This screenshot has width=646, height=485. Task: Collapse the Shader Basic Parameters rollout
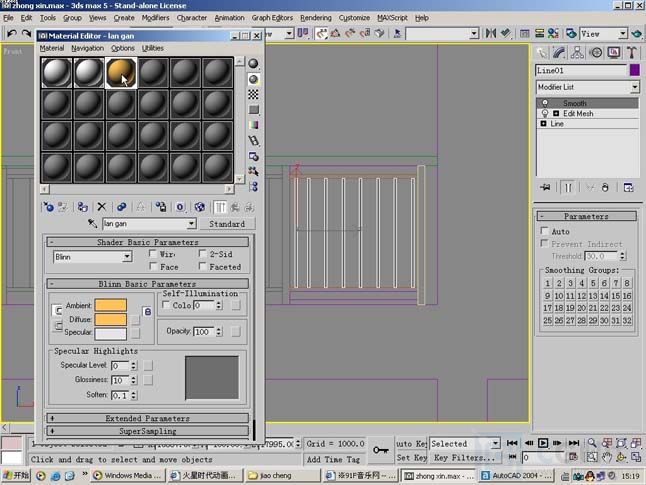tap(147, 242)
